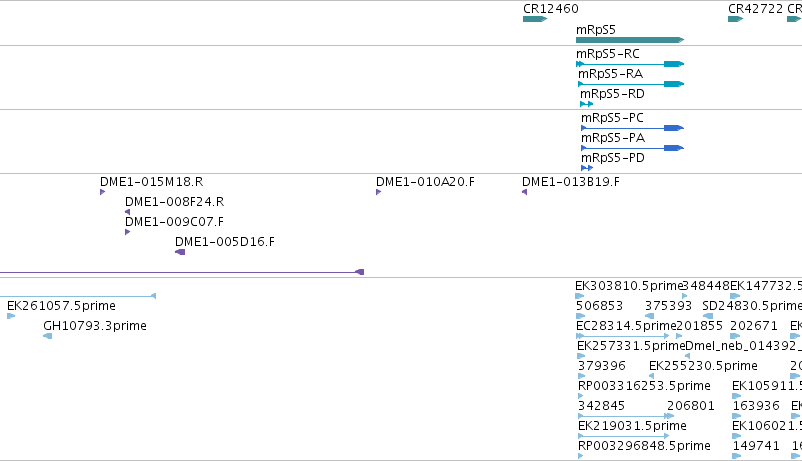
Task: Select the CR12460 gene feature
Action: 535,19
